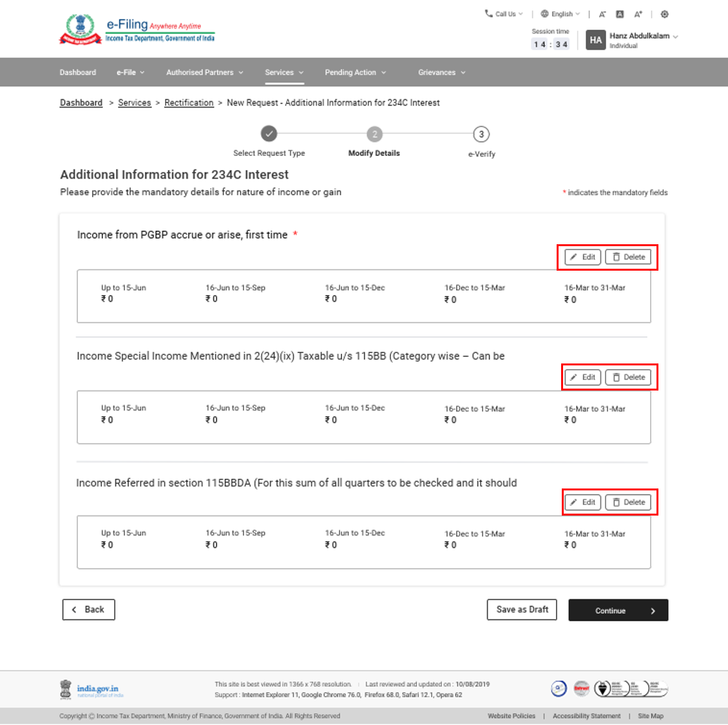Edit the 115BB special income entry
This screenshot has width=728, height=725.
[582, 377]
